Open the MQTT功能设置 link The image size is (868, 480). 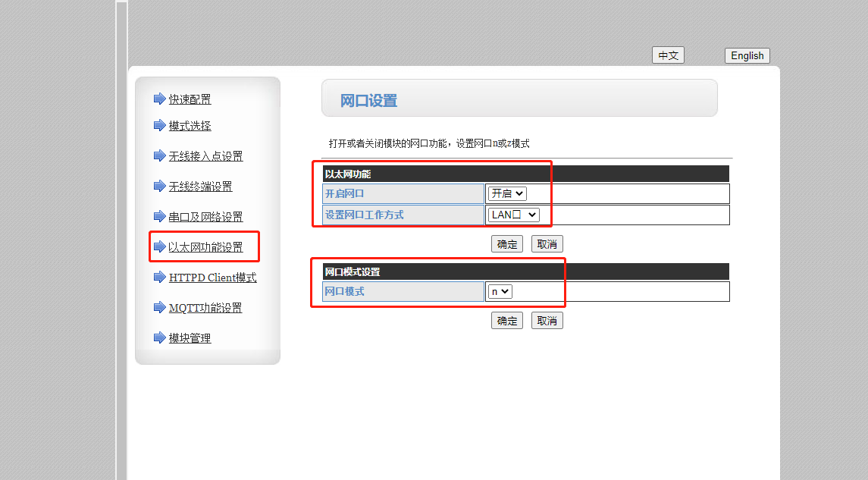pyautogui.click(x=205, y=308)
